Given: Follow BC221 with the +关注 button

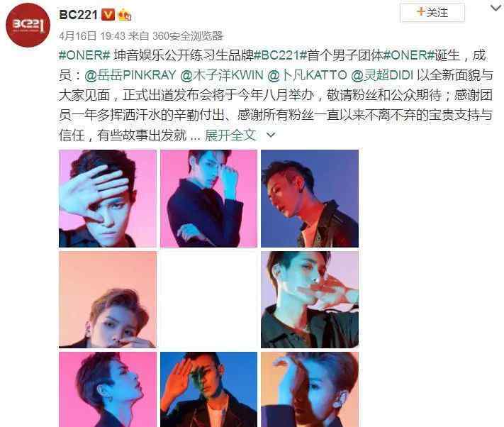Looking at the screenshot, I should click(432, 13).
